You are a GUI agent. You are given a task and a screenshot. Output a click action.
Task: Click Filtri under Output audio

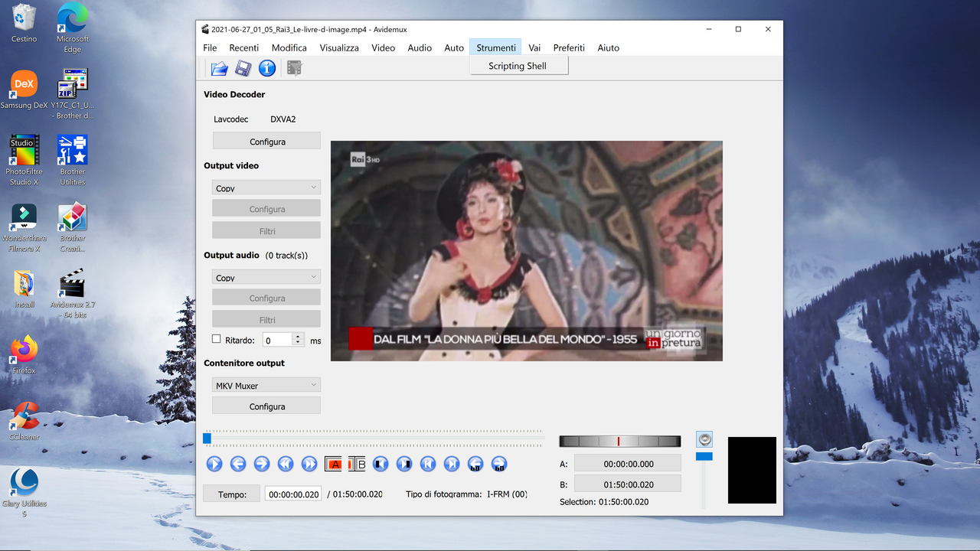click(x=266, y=319)
